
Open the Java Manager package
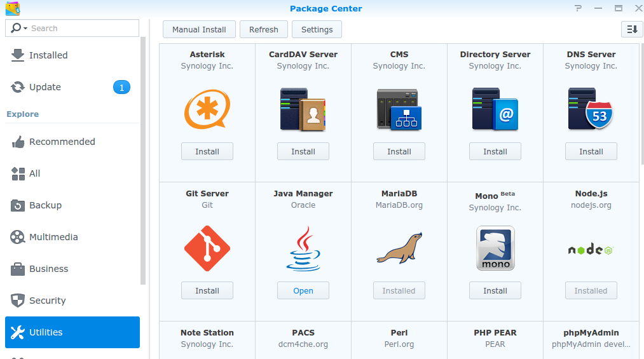coord(303,290)
